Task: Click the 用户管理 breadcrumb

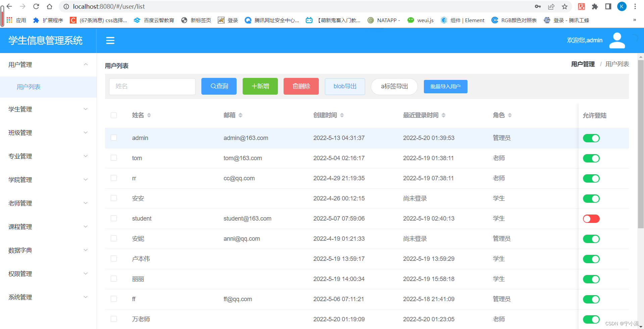Action: pos(583,64)
